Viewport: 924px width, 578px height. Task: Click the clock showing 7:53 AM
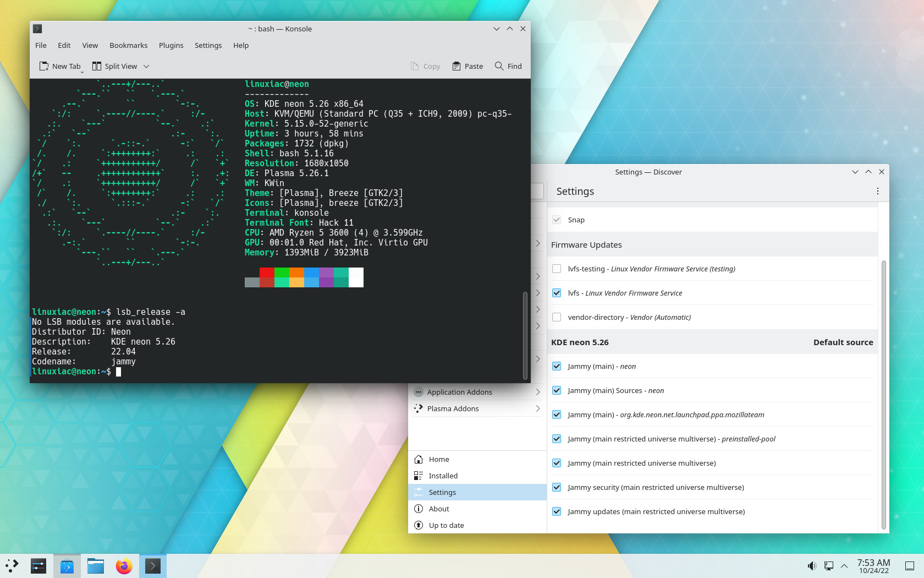[873, 565]
